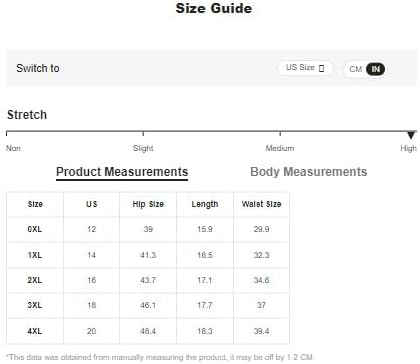Click the Length column header
This screenshot has width=420, height=364.
click(x=205, y=204)
